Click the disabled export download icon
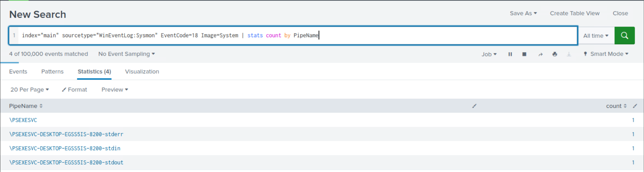644x172 pixels. [569, 54]
